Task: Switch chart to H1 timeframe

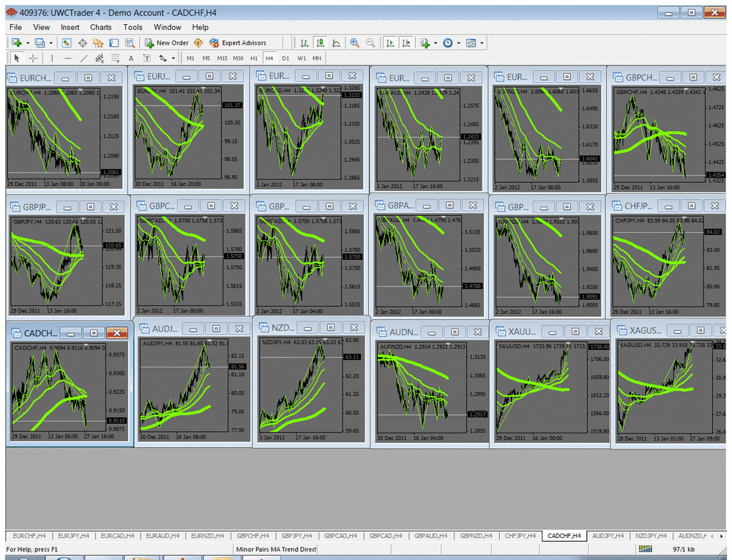Action: coord(254,59)
